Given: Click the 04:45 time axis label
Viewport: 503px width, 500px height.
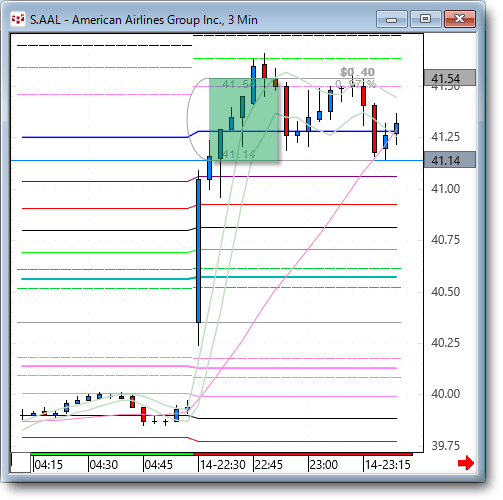Looking at the screenshot, I should [x=159, y=464].
